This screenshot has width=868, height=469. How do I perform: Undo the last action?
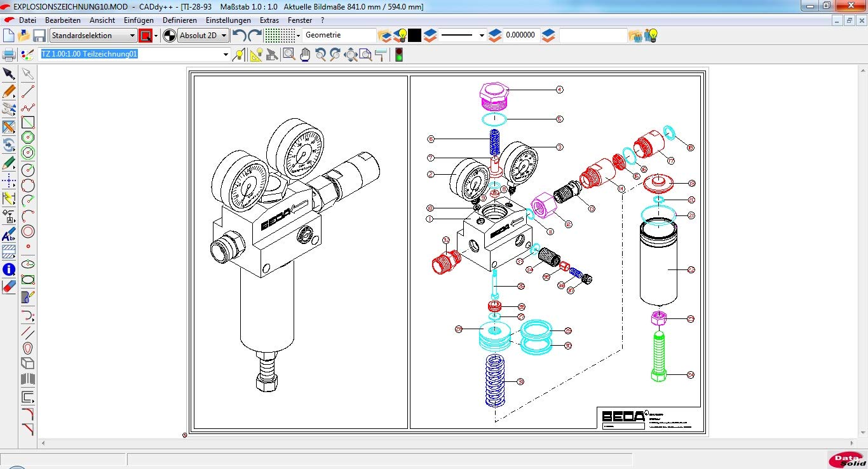click(240, 36)
